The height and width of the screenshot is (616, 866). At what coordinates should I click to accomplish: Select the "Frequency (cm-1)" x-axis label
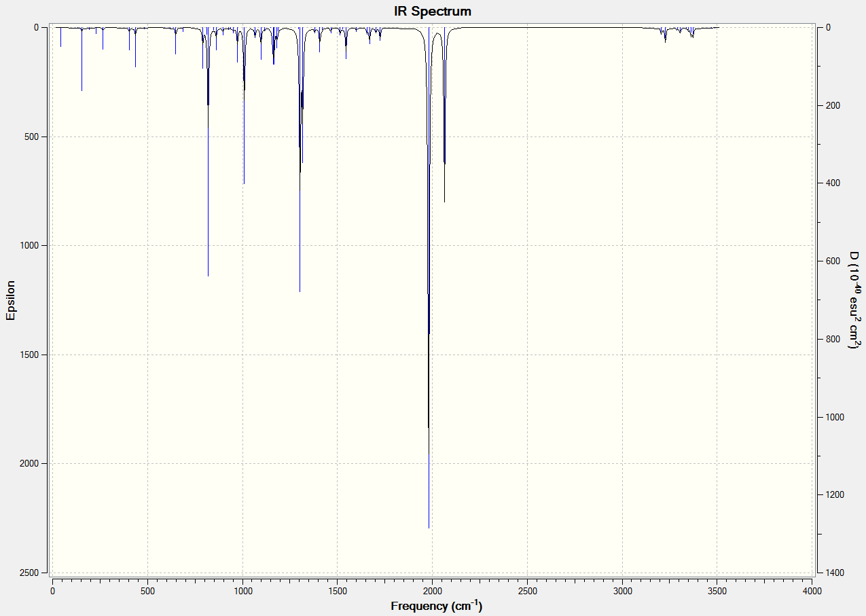(436, 606)
